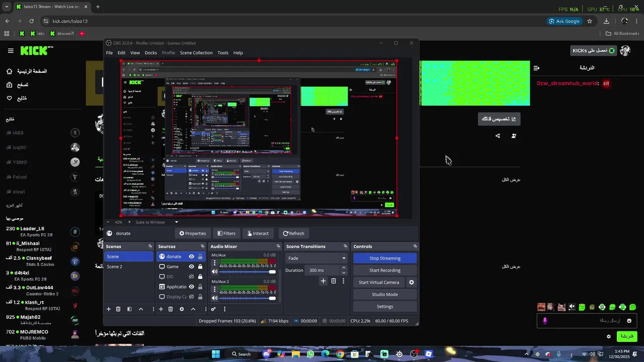Click Start Recording button
Image resolution: width=644 pixels, height=362 pixels.
click(x=385, y=270)
